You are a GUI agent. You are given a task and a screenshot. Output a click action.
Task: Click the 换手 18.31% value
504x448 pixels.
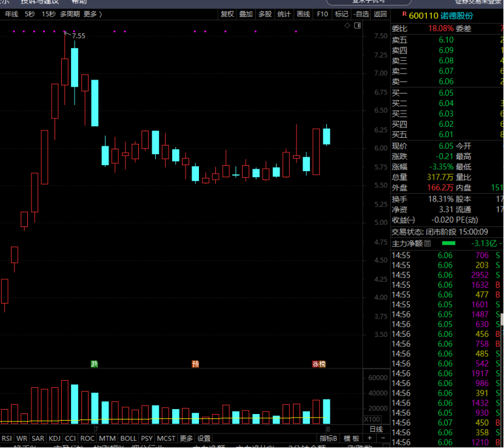(x=441, y=199)
